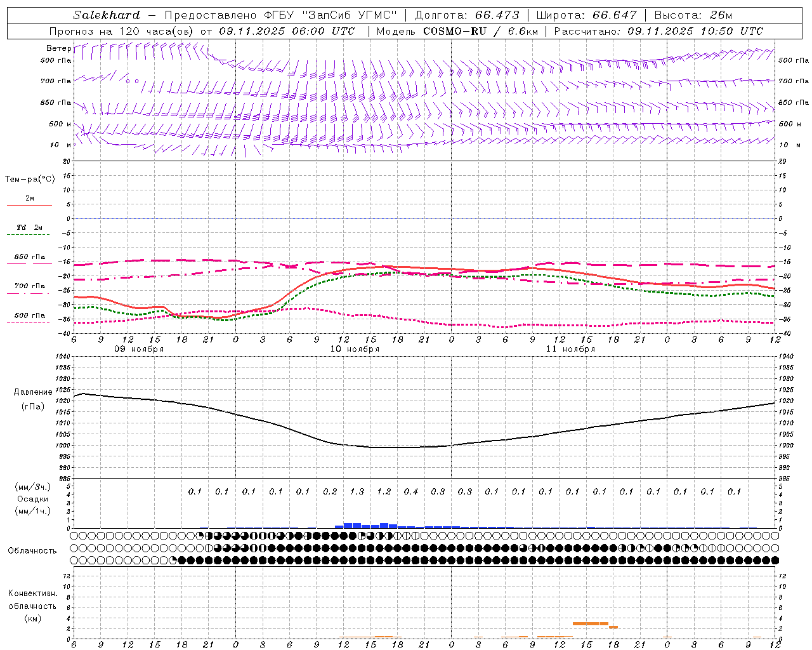Click the 'Ветер' wind panel label
The height and width of the screenshot is (650, 812).
pyautogui.click(x=58, y=48)
